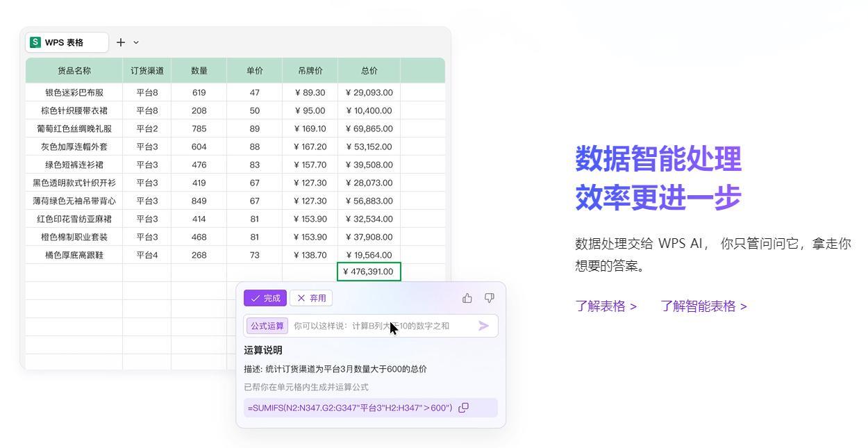868x448 pixels.
Task: Select the highlighted ¥ 476,391.00 total cell
Action: [369, 272]
